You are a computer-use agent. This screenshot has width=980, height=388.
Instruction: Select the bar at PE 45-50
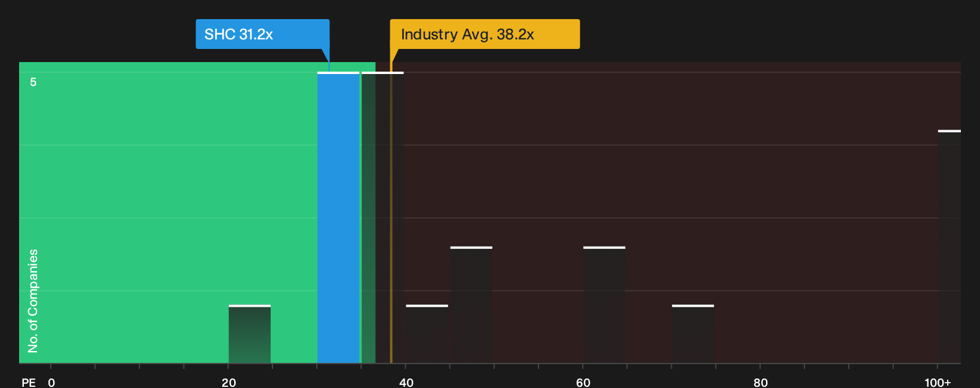coord(471,305)
